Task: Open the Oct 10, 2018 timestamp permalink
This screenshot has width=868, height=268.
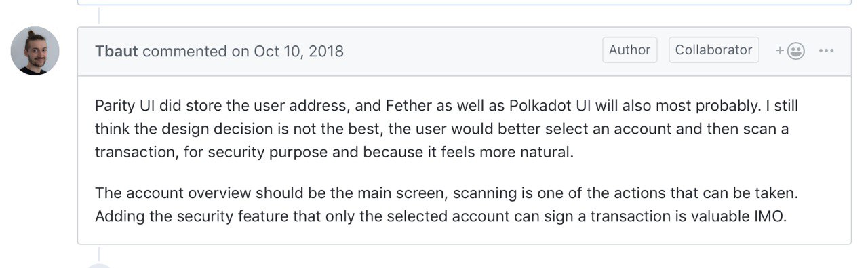Action: point(298,51)
